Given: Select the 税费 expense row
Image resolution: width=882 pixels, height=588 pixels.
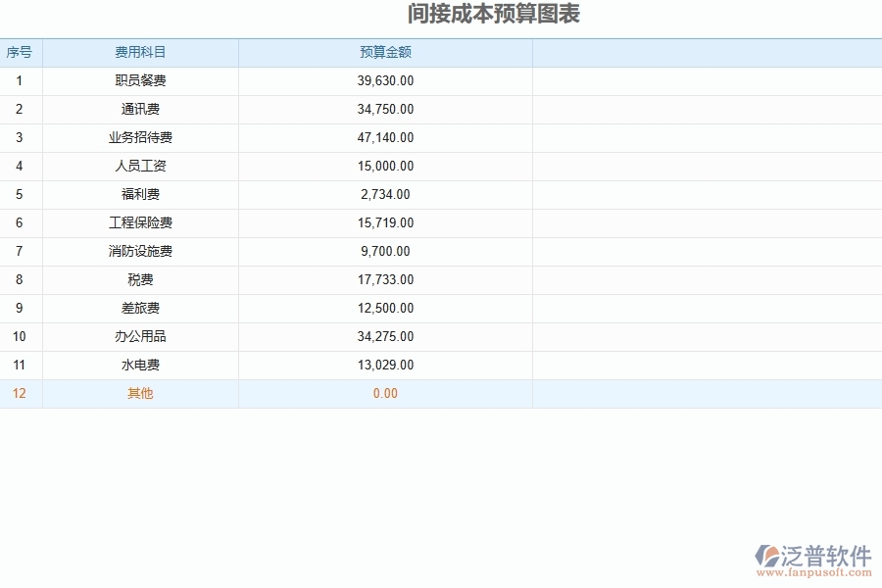Looking at the screenshot, I should 138,279.
